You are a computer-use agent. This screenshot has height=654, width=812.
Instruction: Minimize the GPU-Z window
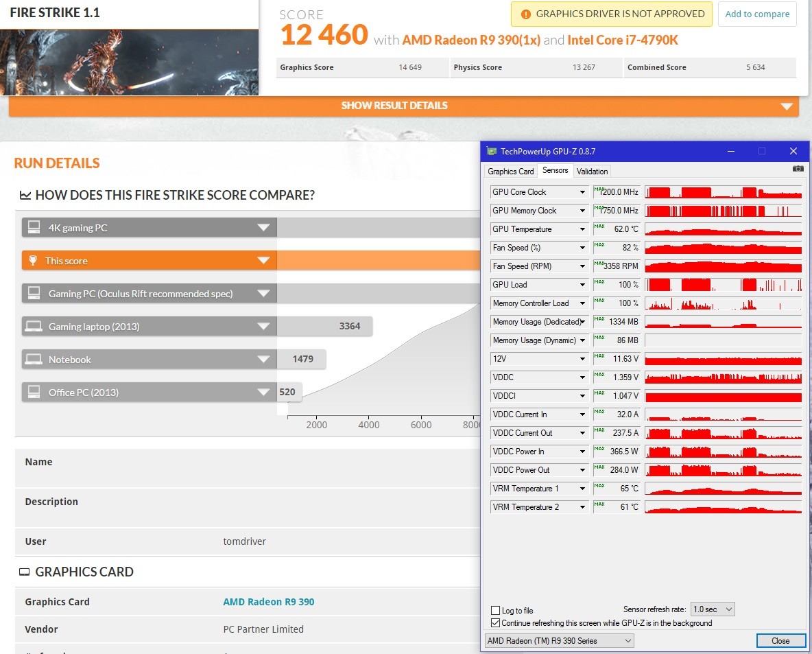click(731, 152)
